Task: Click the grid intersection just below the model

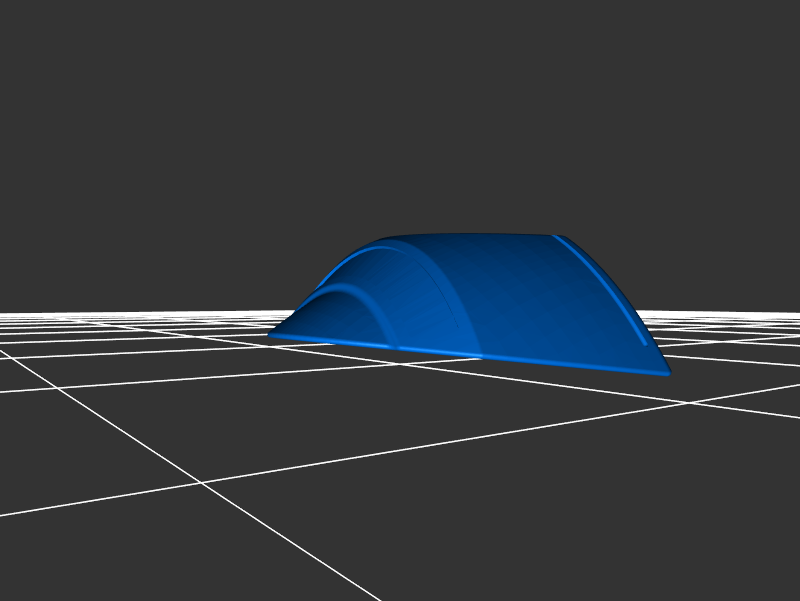Action: click(x=400, y=363)
